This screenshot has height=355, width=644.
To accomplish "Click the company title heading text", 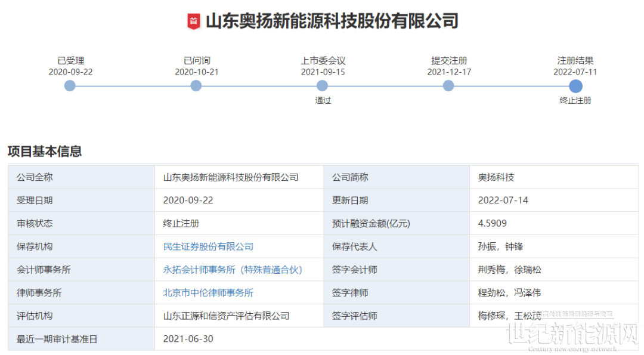I will point(332,21).
